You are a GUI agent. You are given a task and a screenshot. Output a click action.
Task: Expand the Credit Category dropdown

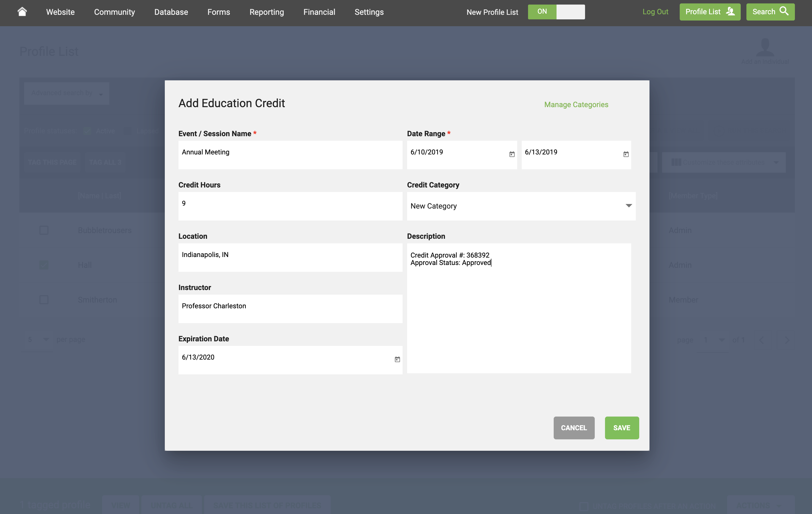point(521,206)
